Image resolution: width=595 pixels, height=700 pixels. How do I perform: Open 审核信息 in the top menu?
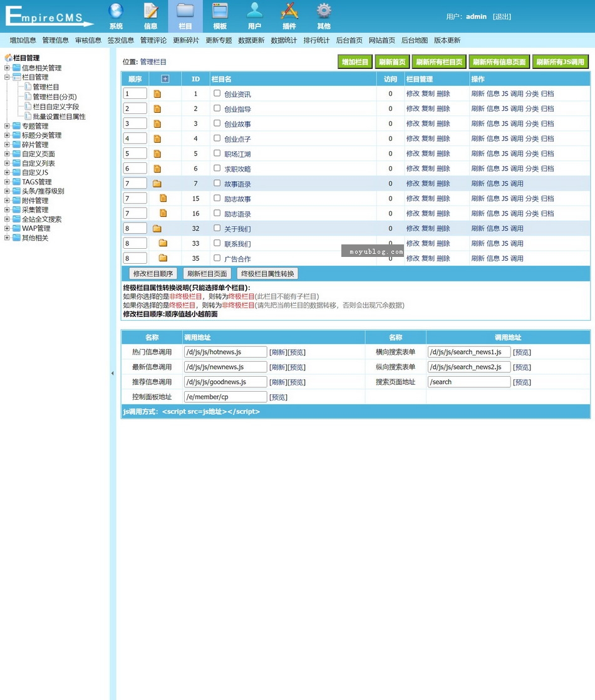[x=88, y=40]
